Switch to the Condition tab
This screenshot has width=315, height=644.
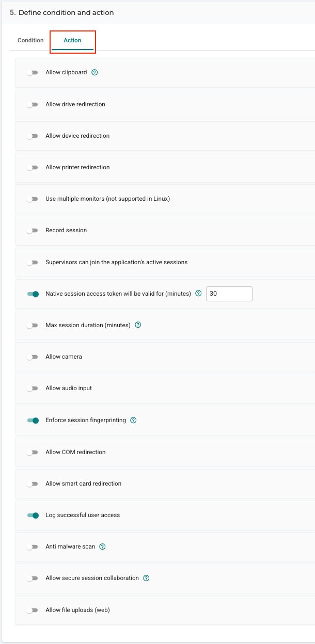click(30, 40)
